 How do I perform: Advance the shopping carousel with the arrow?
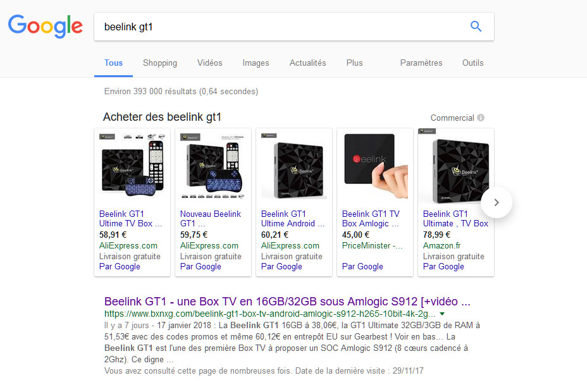click(497, 202)
